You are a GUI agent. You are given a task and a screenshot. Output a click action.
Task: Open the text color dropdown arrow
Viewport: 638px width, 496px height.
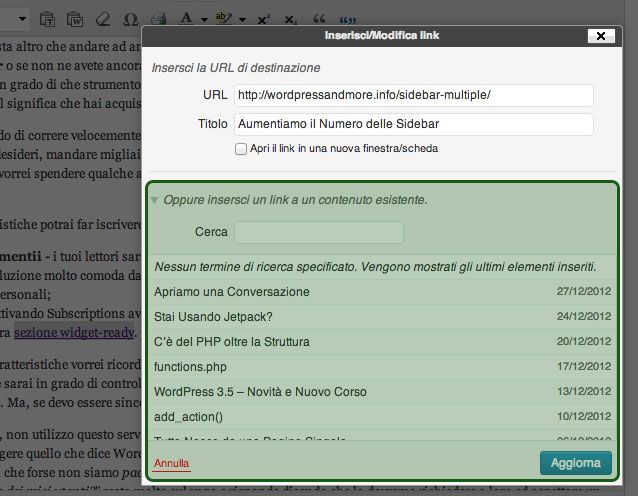pyautogui.click(x=203, y=19)
